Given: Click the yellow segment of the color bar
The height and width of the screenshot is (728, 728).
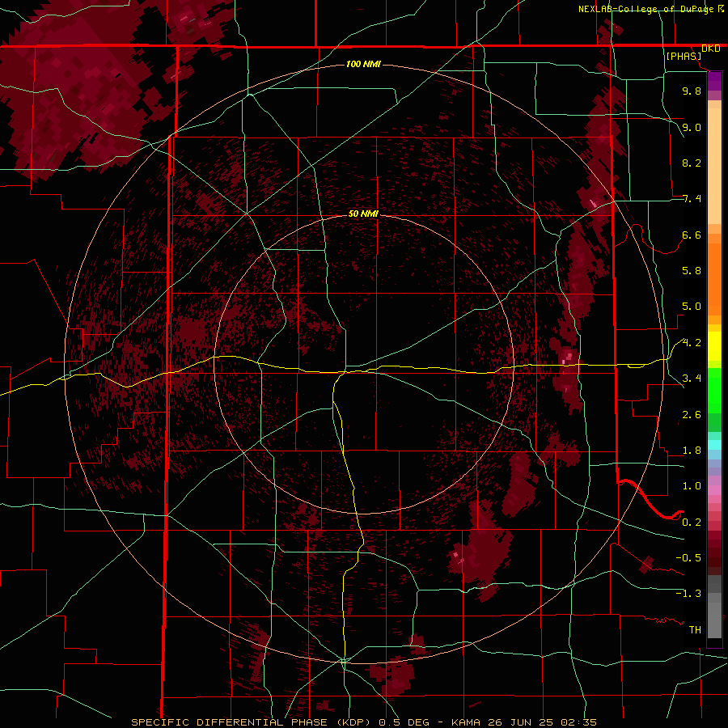Looking at the screenshot, I should (714, 346).
